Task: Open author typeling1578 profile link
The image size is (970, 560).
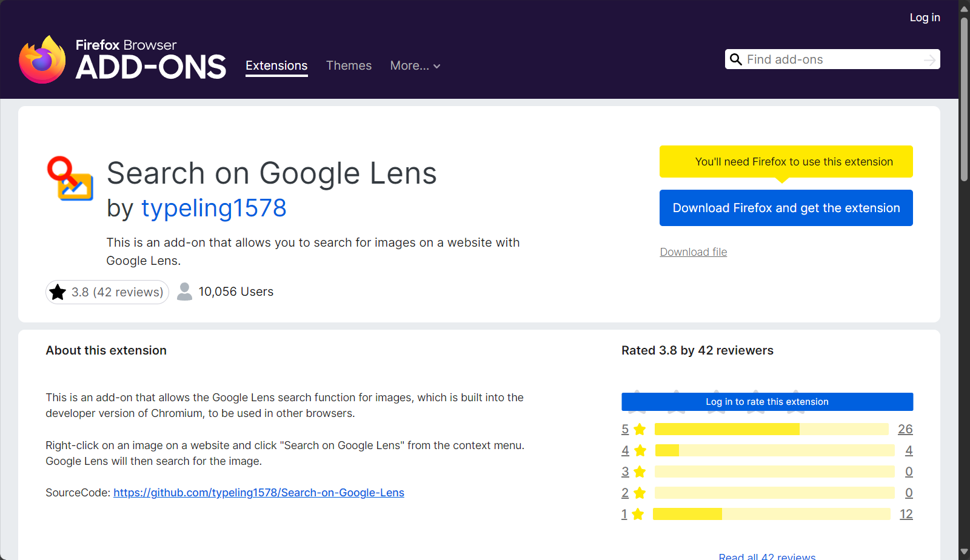Action: pyautogui.click(x=214, y=208)
